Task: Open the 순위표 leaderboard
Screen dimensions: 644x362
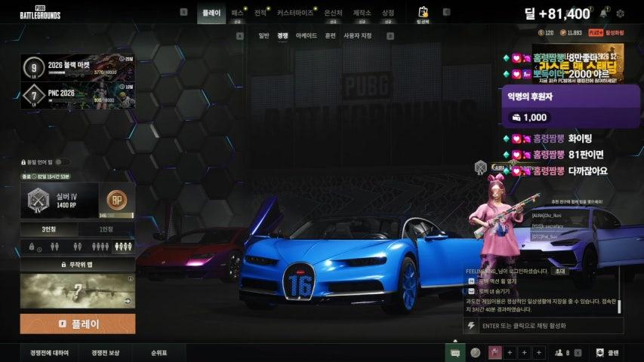Action: click(159, 353)
